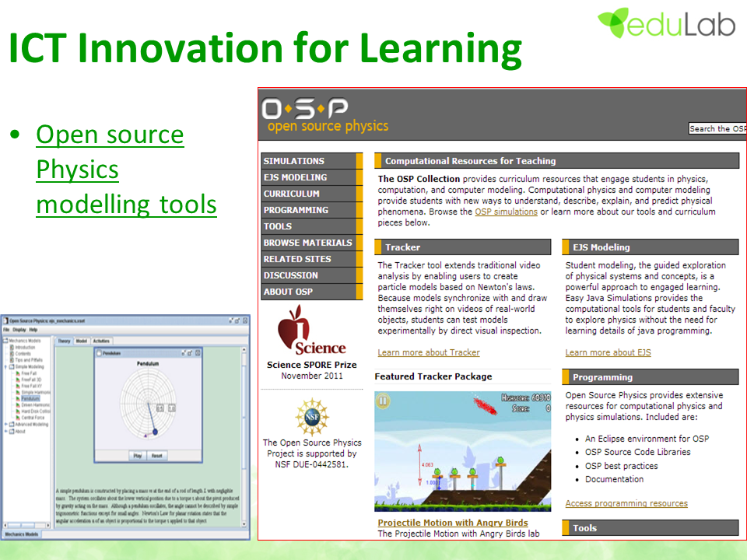The image size is (747, 560).
Task: Click the Free Fall model icon
Action: pos(18,373)
